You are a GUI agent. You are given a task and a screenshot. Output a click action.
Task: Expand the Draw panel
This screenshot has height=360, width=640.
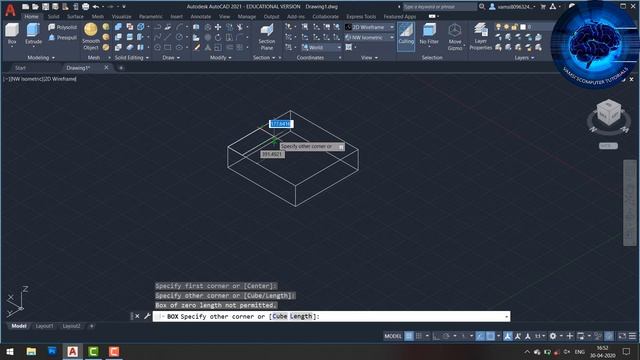pyautogui.click(x=171, y=58)
